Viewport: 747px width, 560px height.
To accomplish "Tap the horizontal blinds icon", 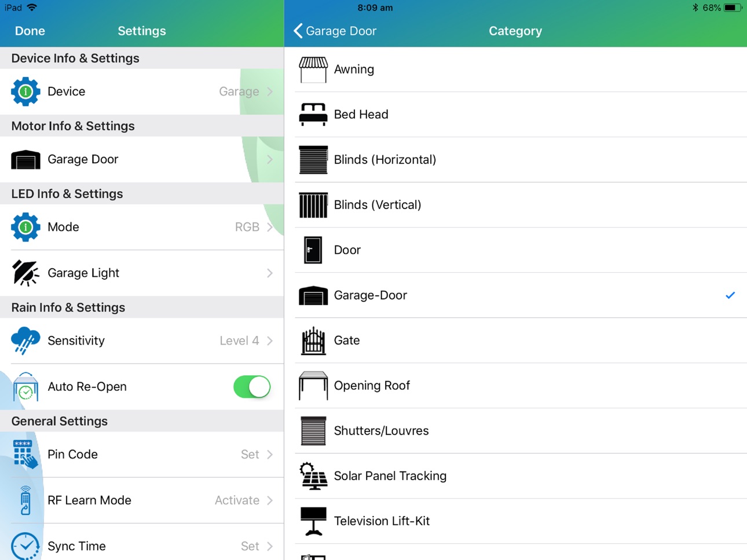I will (313, 160).
